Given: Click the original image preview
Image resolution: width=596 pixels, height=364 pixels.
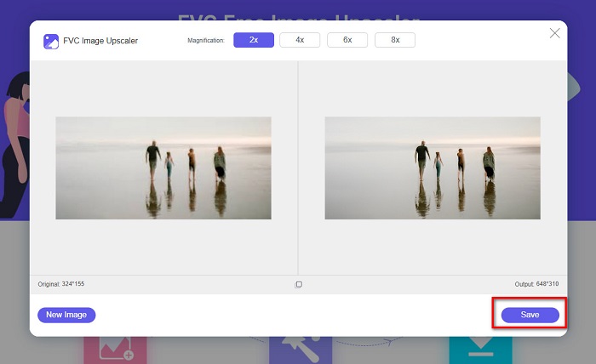Looking at the screenshot, I should 163,168.
